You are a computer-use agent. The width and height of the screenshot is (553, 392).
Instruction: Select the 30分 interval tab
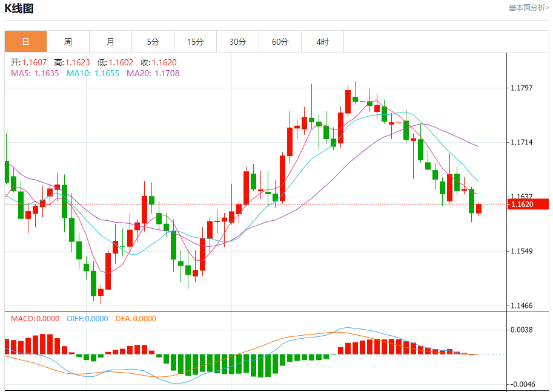tap(237, 42)
